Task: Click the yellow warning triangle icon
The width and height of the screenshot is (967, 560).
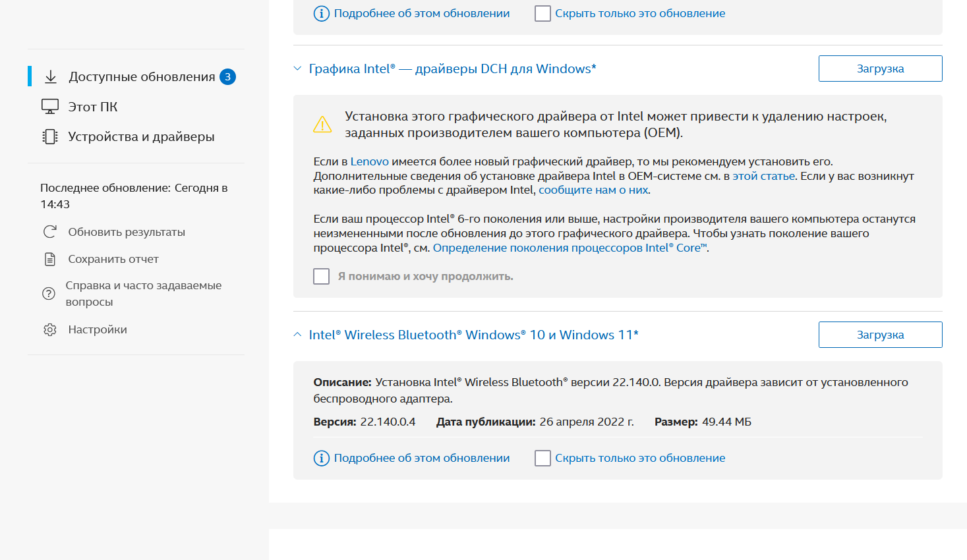Action: pyautogui.click(x=322, y=124)
